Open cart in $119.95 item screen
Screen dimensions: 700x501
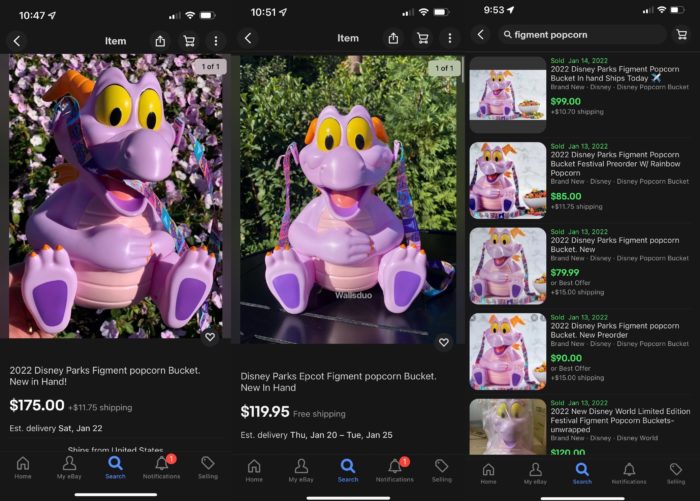coord(422,38)
